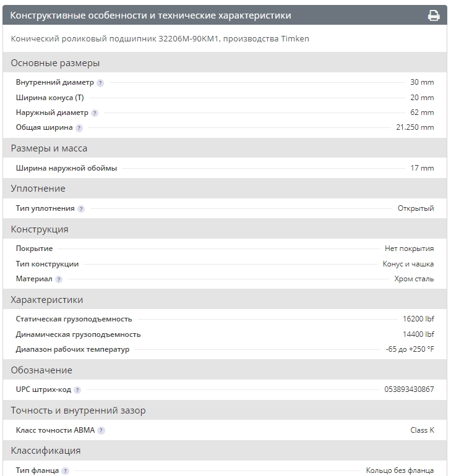Click the Основные размеры section header
This screenshot has height=476, width=451.
(55, 63)
